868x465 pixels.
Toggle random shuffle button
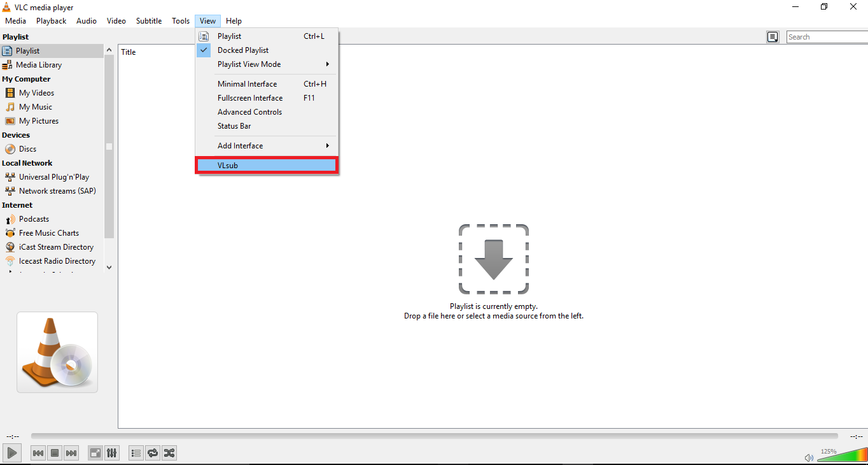click(x=169, y=453)
